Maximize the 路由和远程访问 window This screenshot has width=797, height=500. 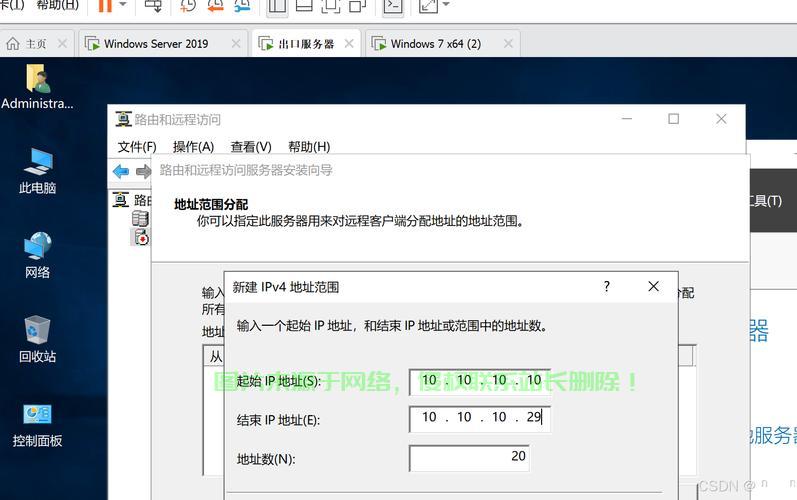(673, 119)
